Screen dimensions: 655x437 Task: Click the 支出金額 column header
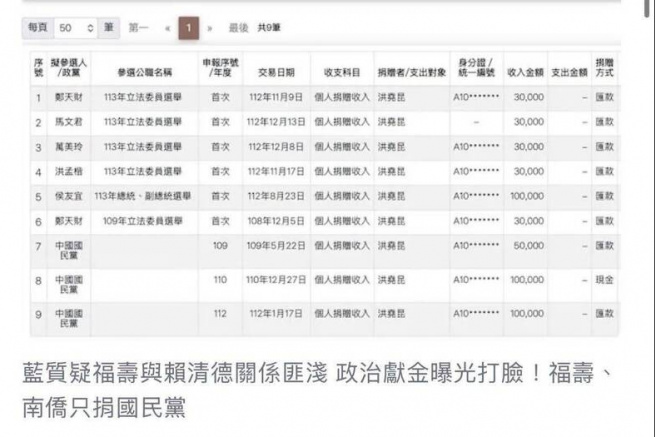click(x=569, y=72)
